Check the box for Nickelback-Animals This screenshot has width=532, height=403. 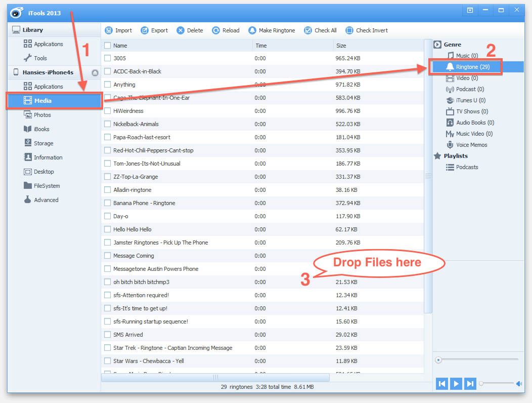[108, 124]
